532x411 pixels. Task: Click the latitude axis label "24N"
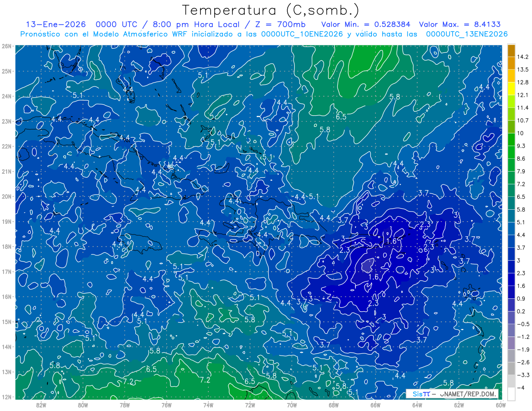coord(7,96)
